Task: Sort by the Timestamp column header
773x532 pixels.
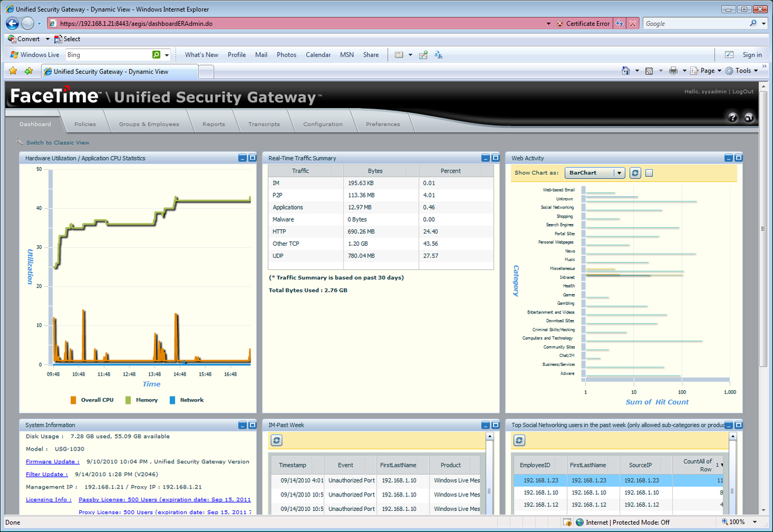Action: pos(297,465)
